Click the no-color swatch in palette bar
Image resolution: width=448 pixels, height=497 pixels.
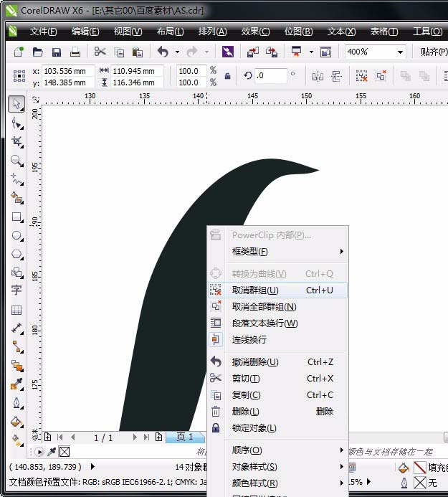click(64, 452)
